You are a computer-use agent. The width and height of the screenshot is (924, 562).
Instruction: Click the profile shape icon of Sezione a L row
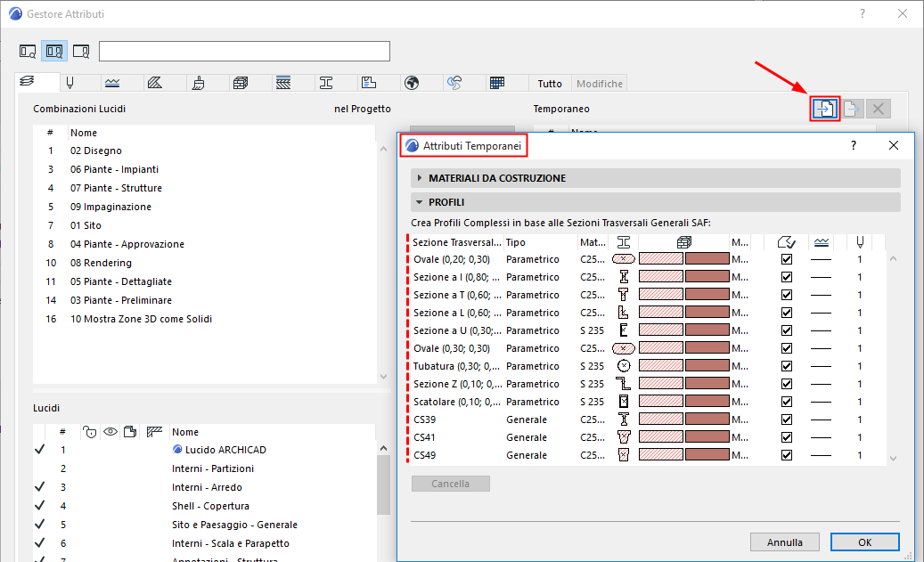point(624,313)
